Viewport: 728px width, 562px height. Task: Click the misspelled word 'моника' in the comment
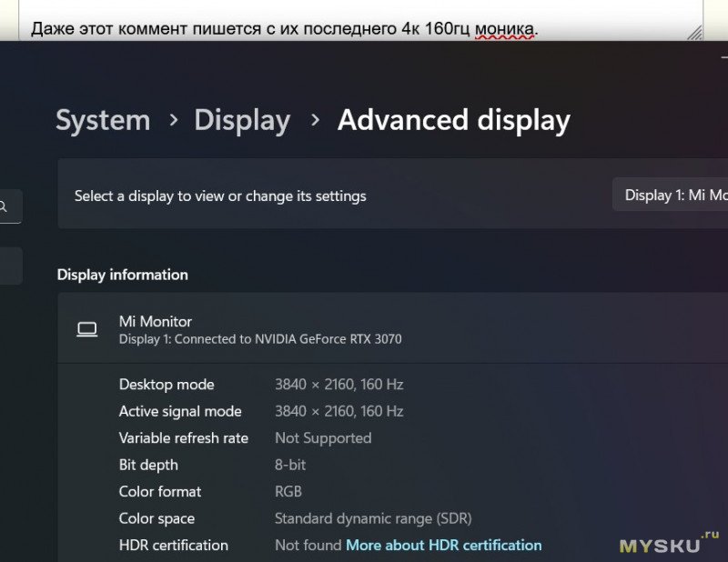click(x=504, y=29)
